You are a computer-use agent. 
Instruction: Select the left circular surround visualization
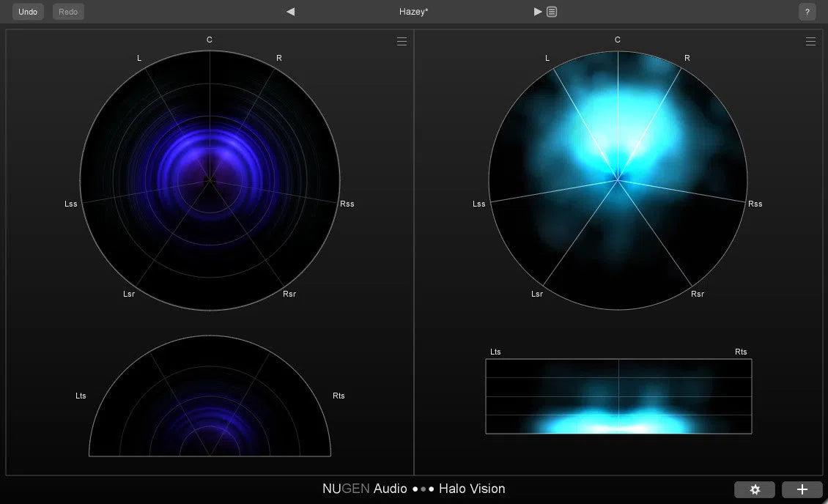210,180
